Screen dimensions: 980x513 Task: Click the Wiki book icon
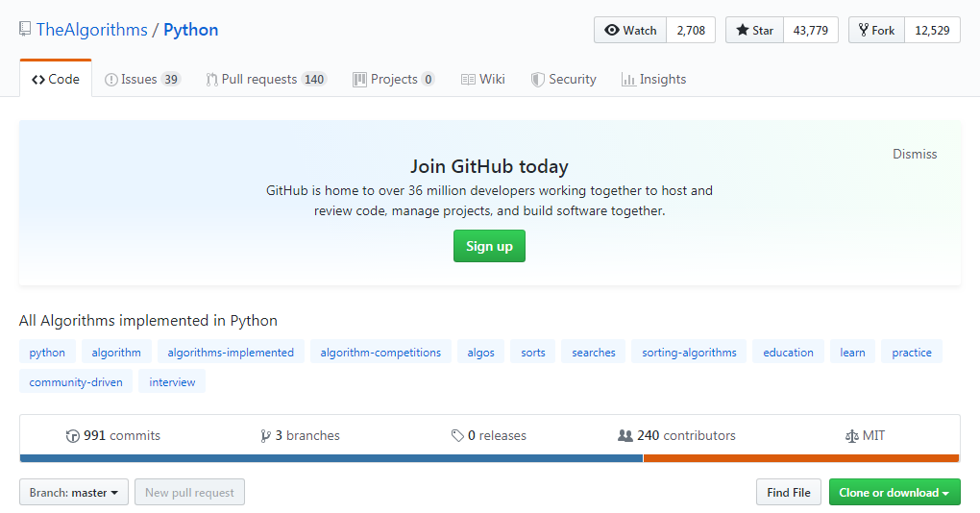click(468, 80)
